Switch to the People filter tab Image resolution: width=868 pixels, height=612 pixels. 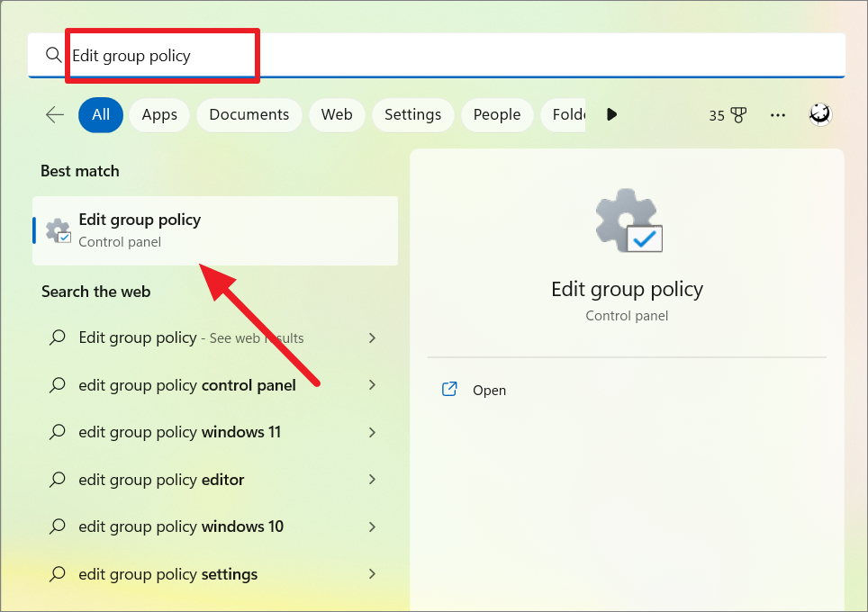tap(497, 114)
